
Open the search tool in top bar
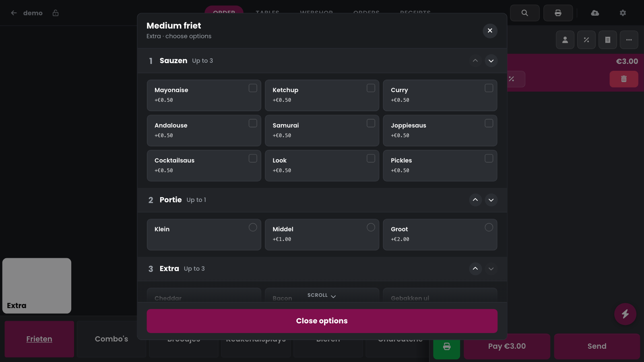click(x=525, y=13)
